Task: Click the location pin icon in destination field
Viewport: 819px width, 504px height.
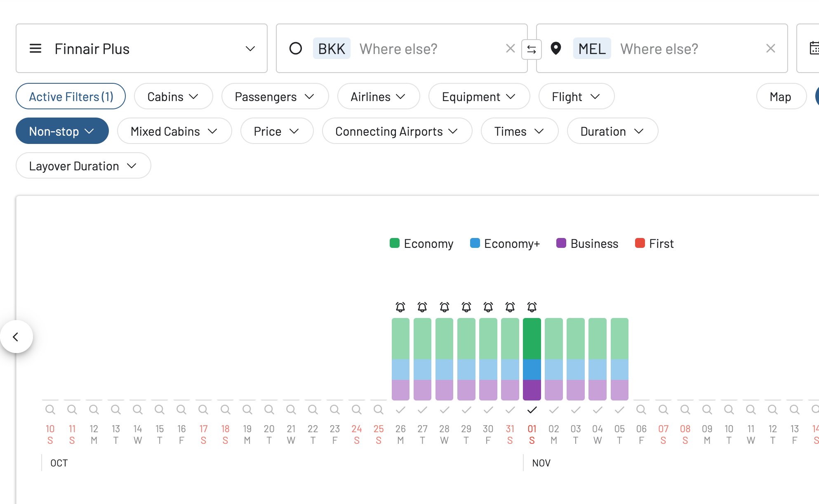Action: tap(556, 49)
